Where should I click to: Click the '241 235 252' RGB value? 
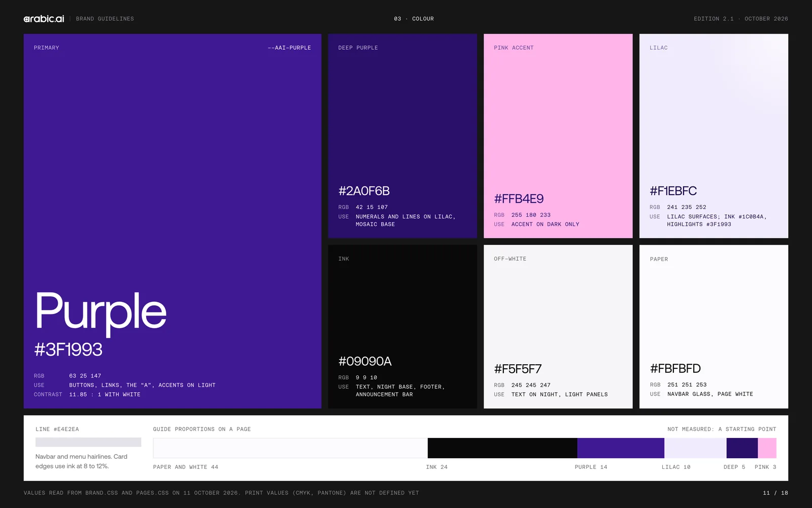(x=687, y=207)
